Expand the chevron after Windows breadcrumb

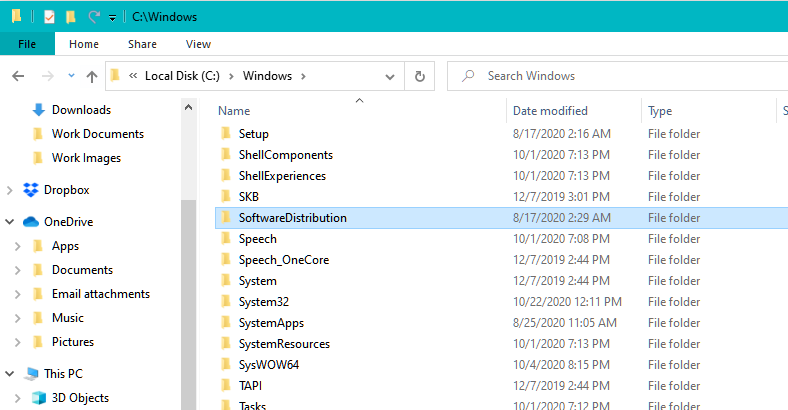[303, 76]
